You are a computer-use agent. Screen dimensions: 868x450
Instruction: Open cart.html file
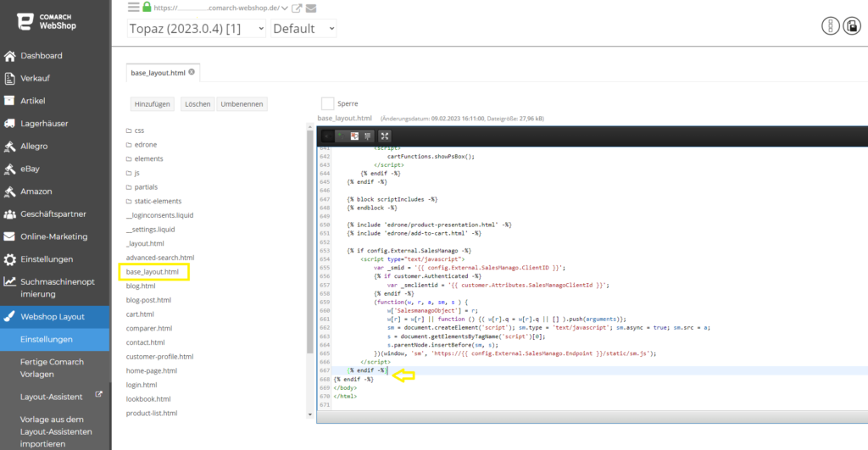(140, 314)
